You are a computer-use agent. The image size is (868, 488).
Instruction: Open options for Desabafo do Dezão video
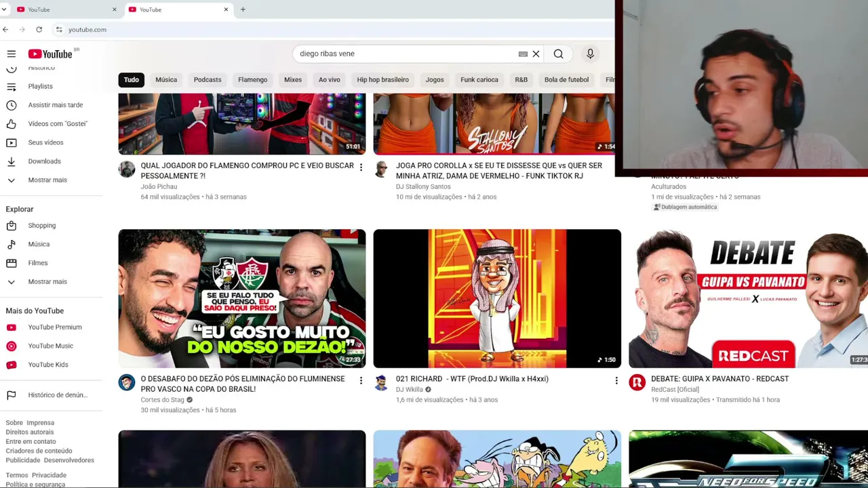pos(361,380)
